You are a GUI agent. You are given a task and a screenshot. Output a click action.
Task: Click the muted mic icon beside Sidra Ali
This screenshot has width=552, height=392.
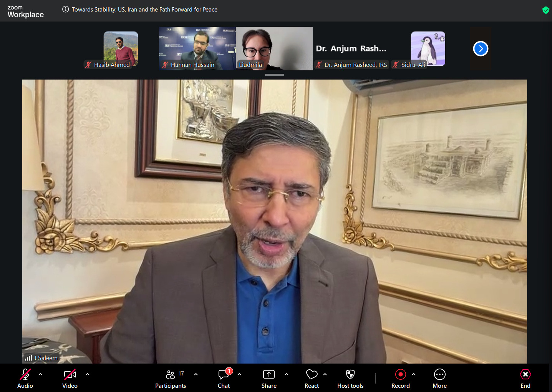click(x=396, y=65)
